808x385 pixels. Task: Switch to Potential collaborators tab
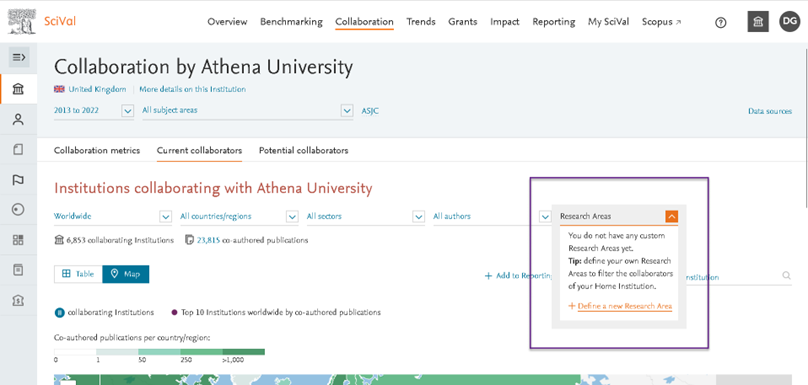coord(304,150)
